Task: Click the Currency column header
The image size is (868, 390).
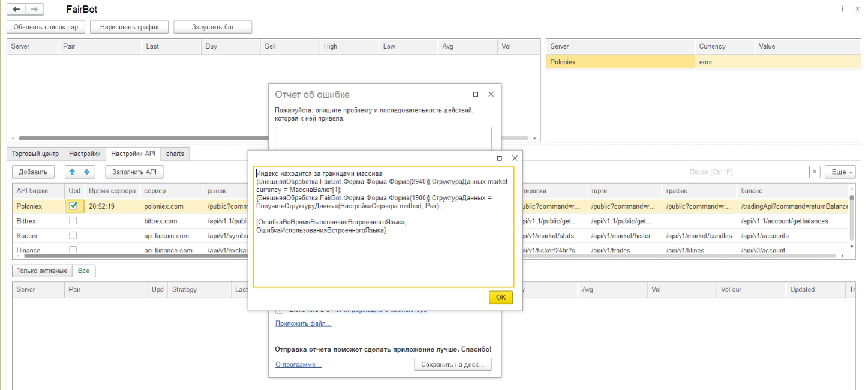Action: 725,46
